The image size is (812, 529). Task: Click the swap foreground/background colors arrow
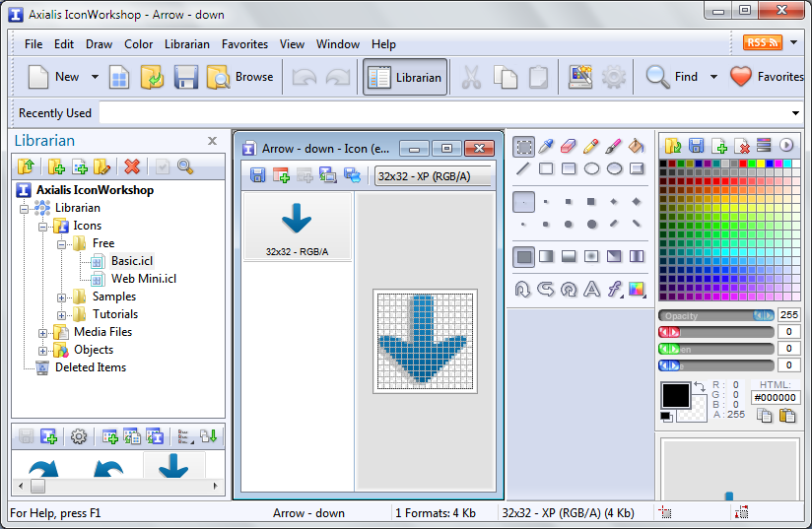700,386
